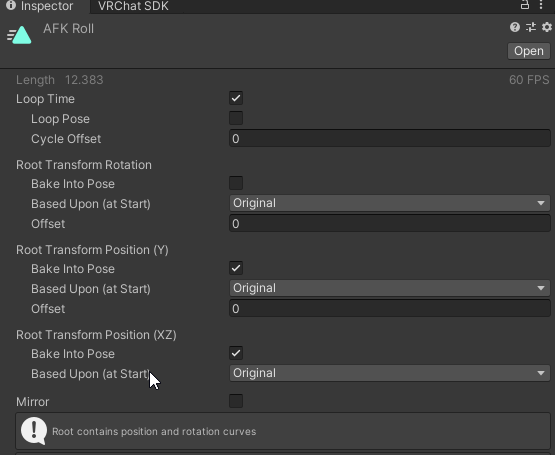Open the three-dot panel options menu
Image resolution: width=555 pixels, height=455 pixels.
coord(541,5)
